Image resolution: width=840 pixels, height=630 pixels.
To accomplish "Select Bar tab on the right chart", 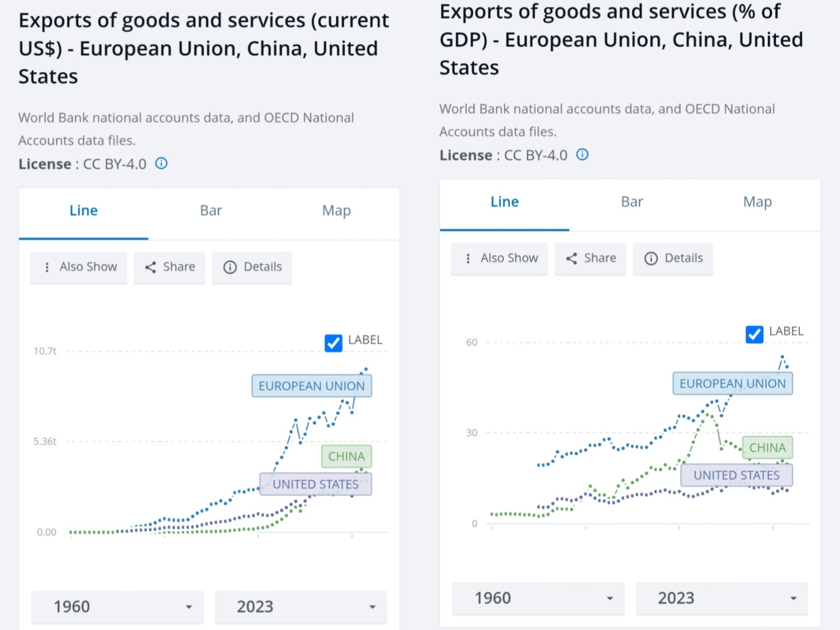I will tap(632, 202).
